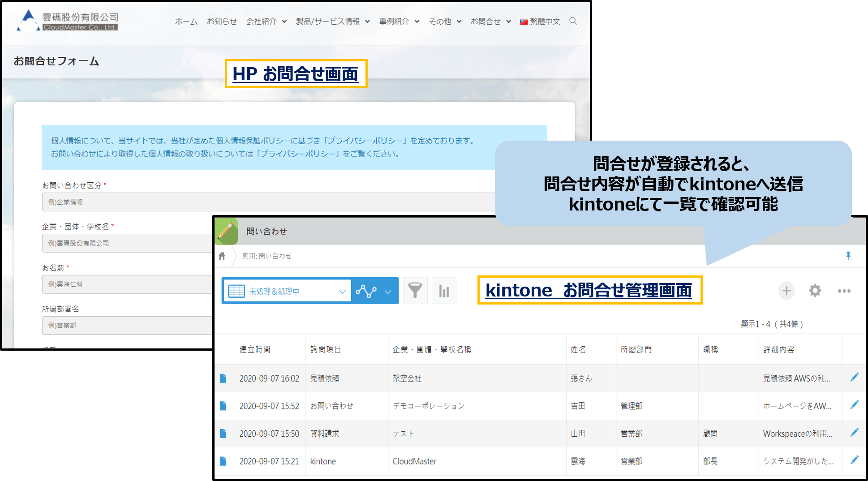This screenshot has width=868, height=481.
Task: Open the kintone filter funnel icon
Action: tap(415, 291)
